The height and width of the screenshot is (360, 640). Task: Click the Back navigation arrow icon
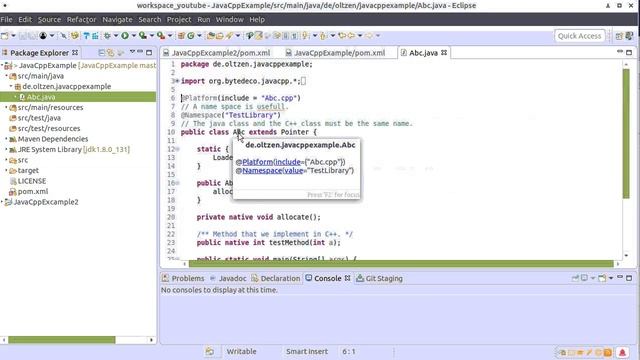click(351, 36)
